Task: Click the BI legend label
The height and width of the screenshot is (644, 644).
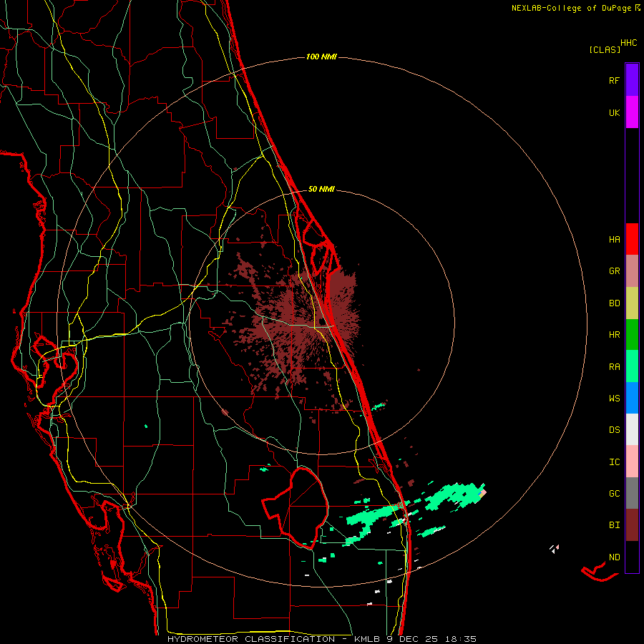Action: coord(614,525)
